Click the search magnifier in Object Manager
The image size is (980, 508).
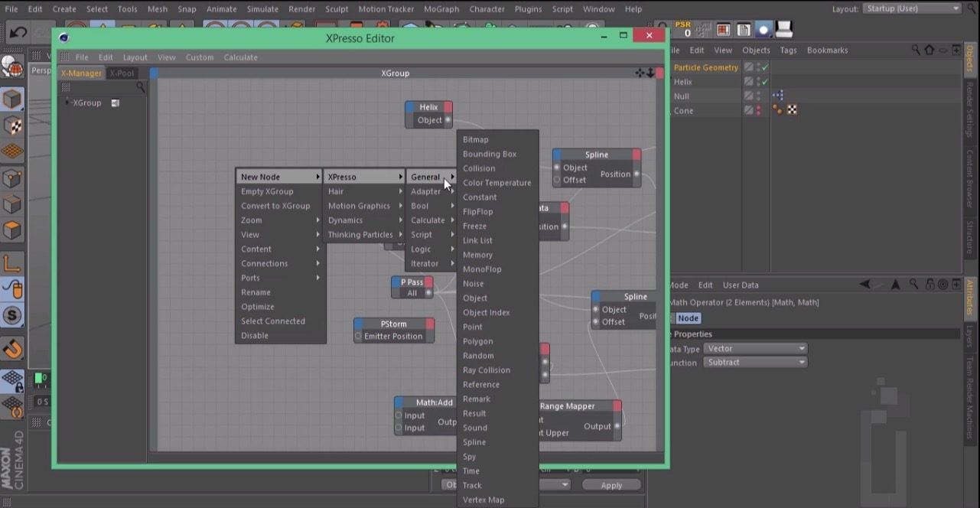pos(916,50)
